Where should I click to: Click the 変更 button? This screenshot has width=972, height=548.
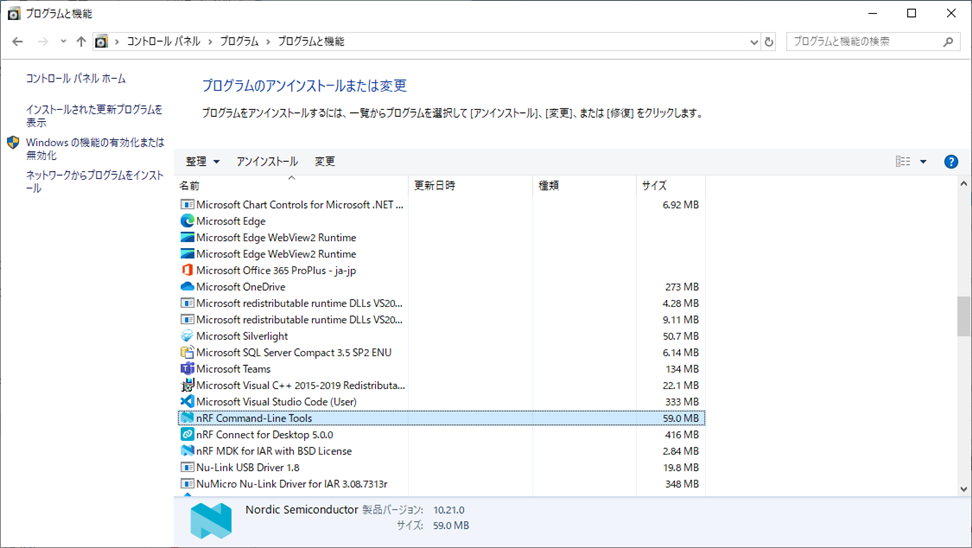tap(325, 161)
